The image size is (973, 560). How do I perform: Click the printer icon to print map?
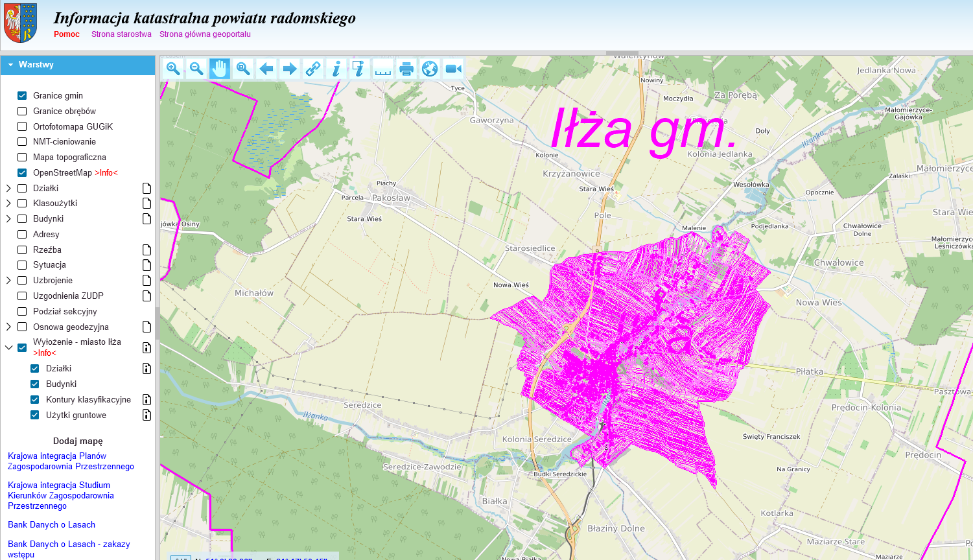(x=406, y=69)
